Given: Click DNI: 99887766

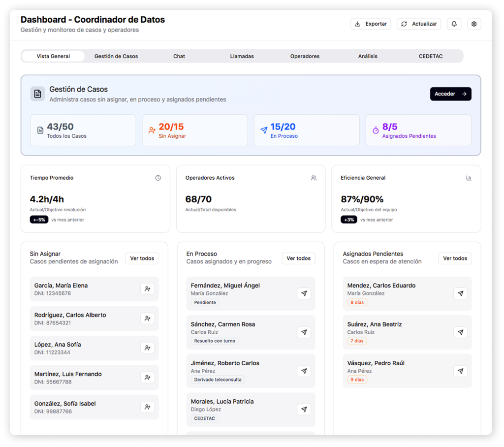Looking at the screenshot, I should tap(53, 412).
